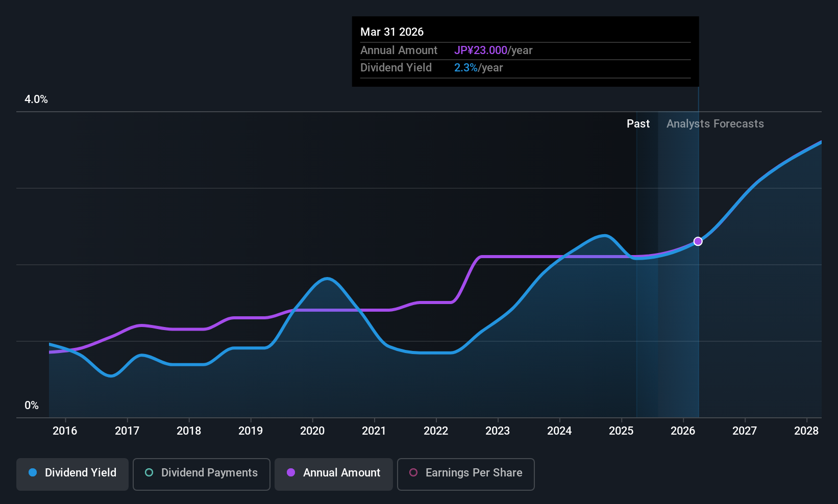
Task: Enable the Dividend Payments series
Action: tap(202, 474)
